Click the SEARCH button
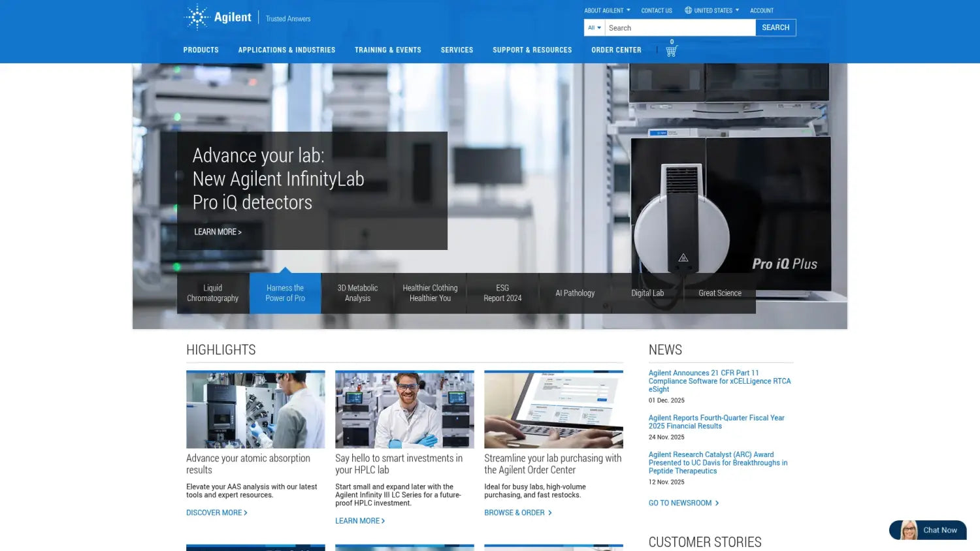 click(x=776, y=27)
